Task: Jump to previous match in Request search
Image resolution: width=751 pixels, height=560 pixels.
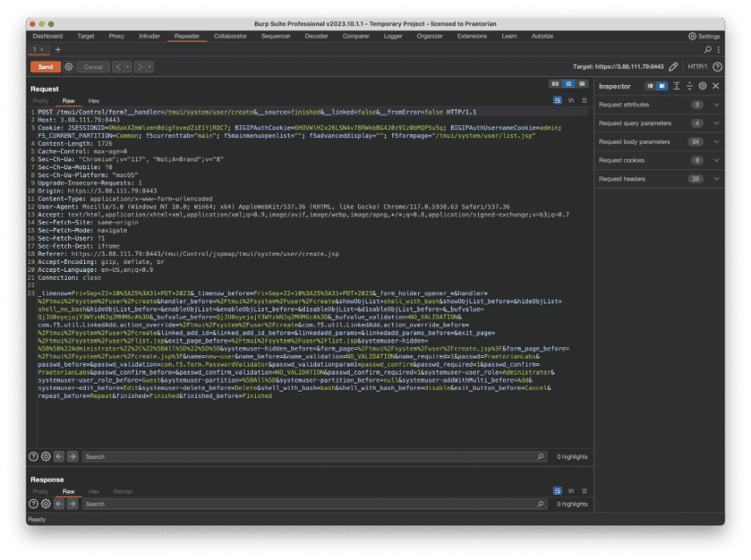Action: [x=59, y=457]
